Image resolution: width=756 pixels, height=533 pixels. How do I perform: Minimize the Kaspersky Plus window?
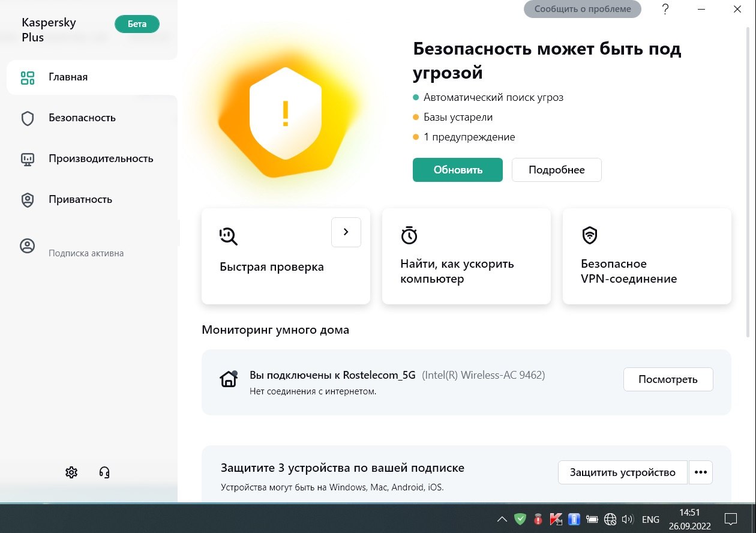click(702, 9)
